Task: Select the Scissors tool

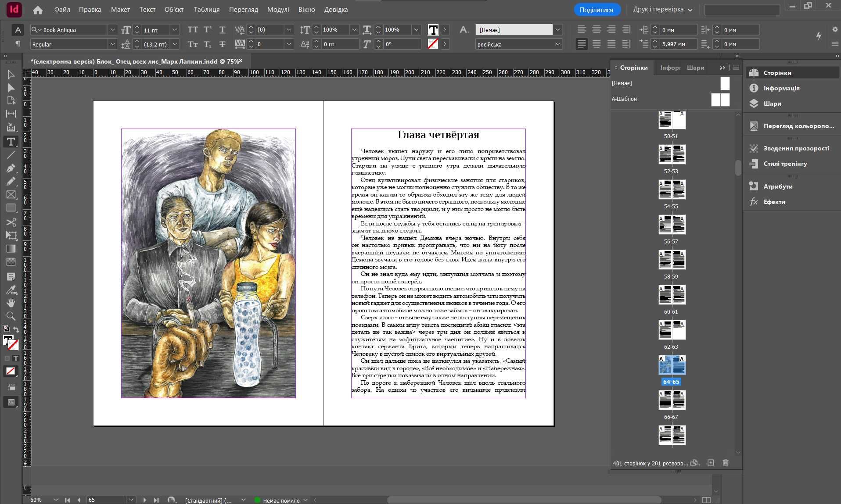Action: tap(11, 222)
